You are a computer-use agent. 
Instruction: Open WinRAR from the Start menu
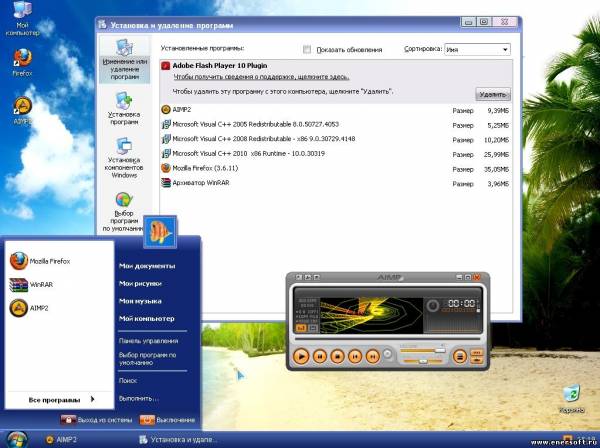[31, 285]
